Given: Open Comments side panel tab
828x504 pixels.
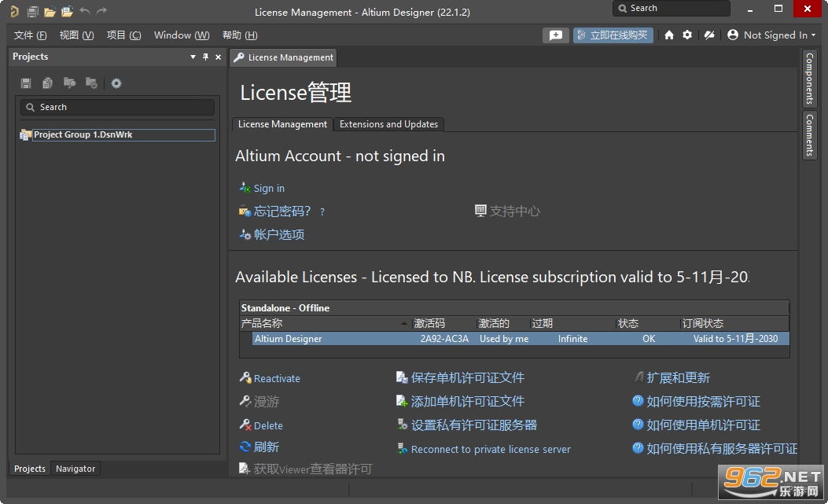Looking at the screenshot, I should coord(809,134).
